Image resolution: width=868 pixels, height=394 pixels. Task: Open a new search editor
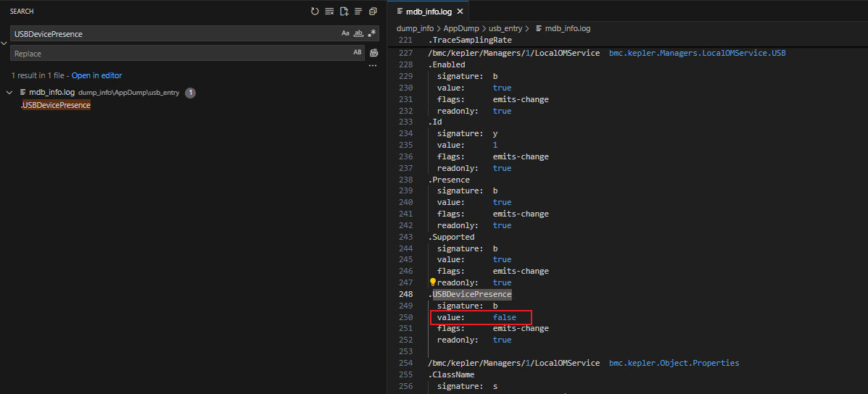(344, 12)
